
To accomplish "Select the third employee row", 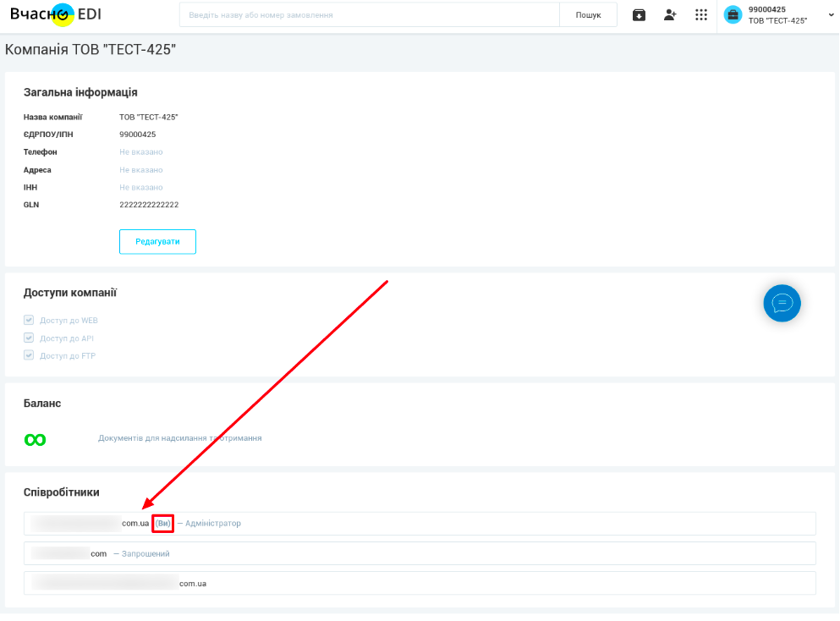I will point(420,583).
